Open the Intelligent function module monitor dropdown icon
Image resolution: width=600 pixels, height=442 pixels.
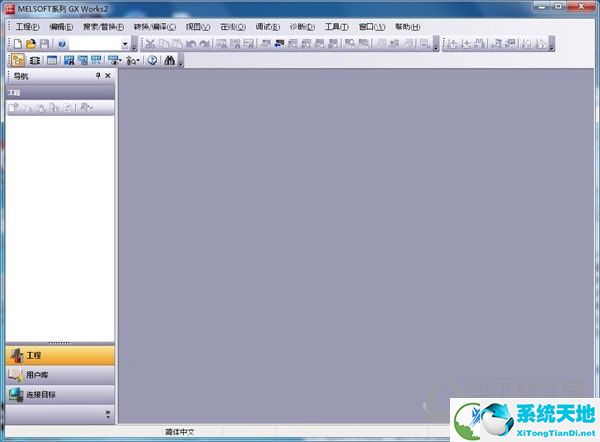click(x=133, y=60)
